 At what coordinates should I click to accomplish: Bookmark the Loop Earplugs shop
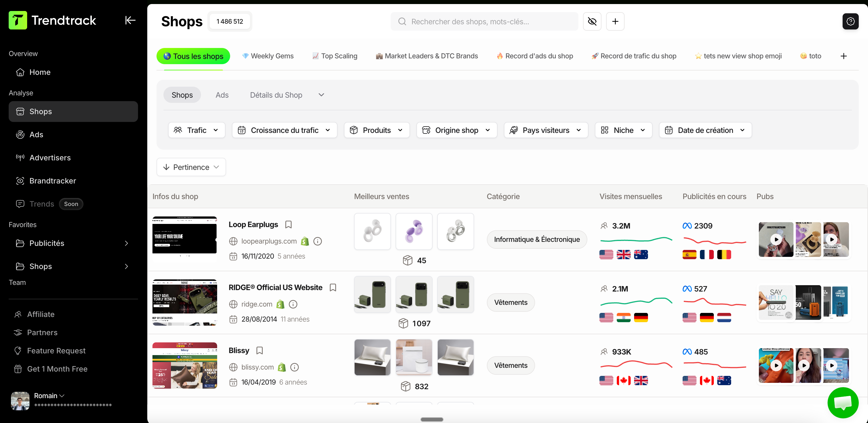coord(288,225)
